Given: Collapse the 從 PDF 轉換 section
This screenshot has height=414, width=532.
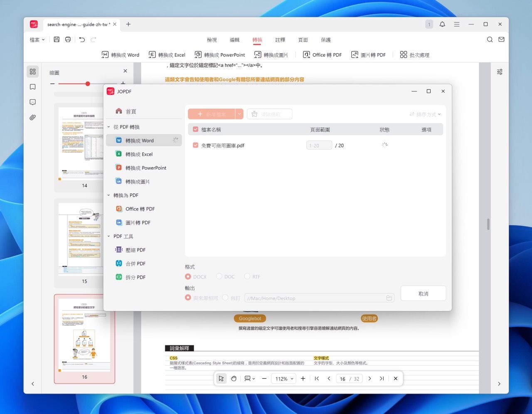Looking at the screenshot, I should 109,127.
